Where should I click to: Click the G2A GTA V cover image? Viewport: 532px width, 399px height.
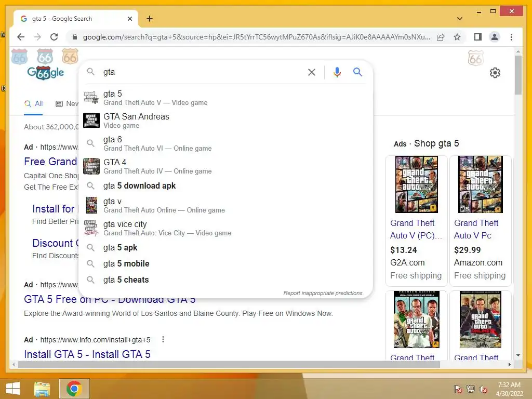click(x=417, y=184)
